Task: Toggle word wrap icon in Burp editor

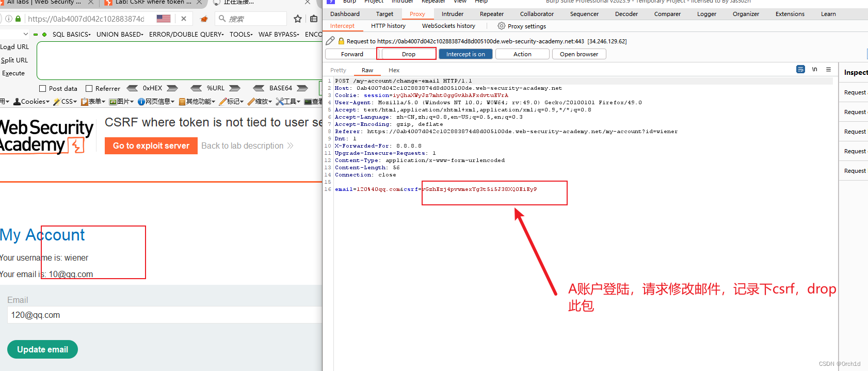Action: [x=800, y=69]
